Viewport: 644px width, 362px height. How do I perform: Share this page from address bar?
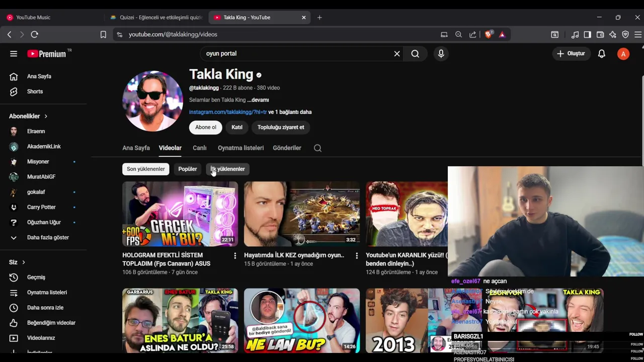point(473,35)
